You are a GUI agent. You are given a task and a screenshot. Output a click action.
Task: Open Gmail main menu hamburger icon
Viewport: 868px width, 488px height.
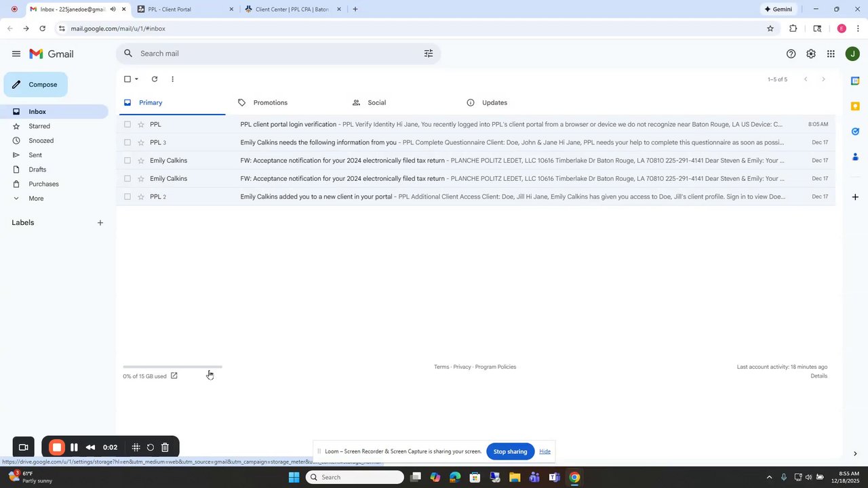coord(16,54)
